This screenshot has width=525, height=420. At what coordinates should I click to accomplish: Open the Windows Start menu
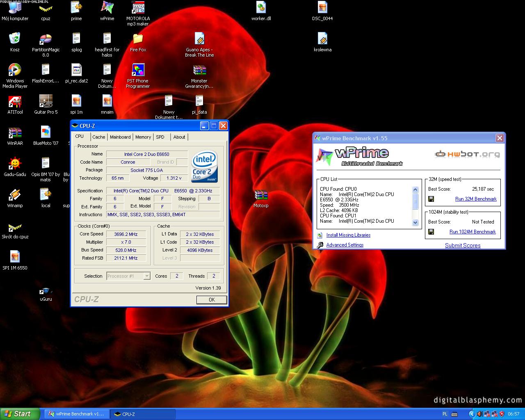click(20, 414)
